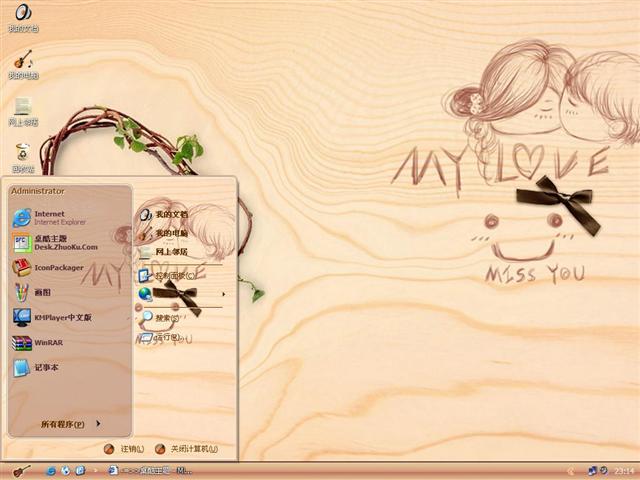The height and width of the screenshot is (480, 640).
Task: Click the 关闭计算机(U) shut down button
Action: [187, 449]
